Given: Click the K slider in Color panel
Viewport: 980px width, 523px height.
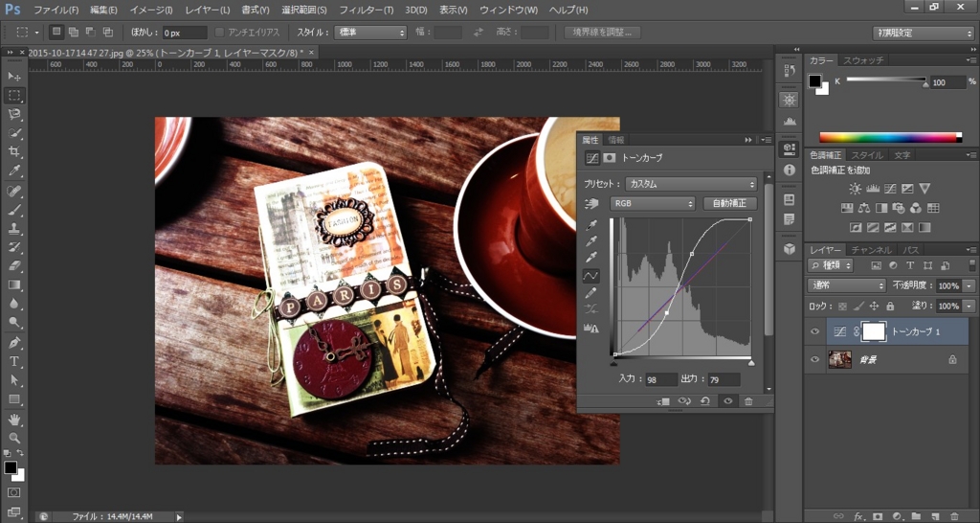Looking at the screenshot, I should pos(886,80).
